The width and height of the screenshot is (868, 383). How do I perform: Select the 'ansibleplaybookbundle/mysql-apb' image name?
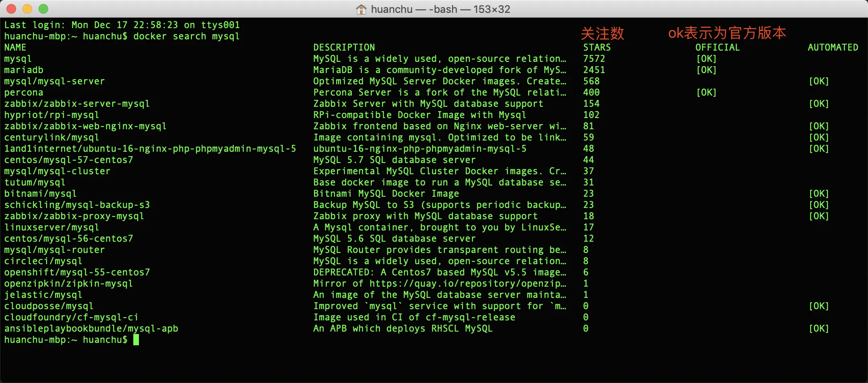coord(91,328)
